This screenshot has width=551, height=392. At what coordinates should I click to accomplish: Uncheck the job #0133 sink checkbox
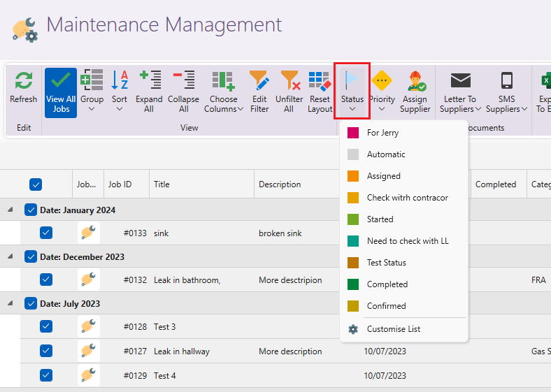[46, 233]
